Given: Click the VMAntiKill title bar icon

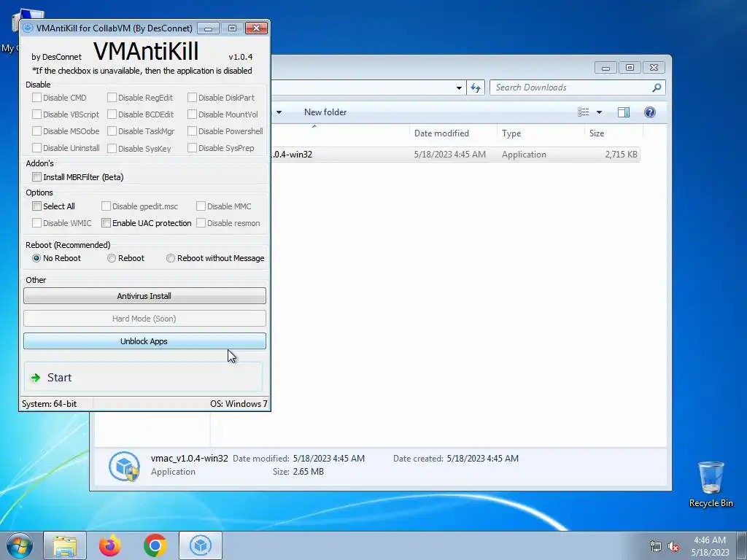Looking at the screenshot, I should [x=28, y=28].
